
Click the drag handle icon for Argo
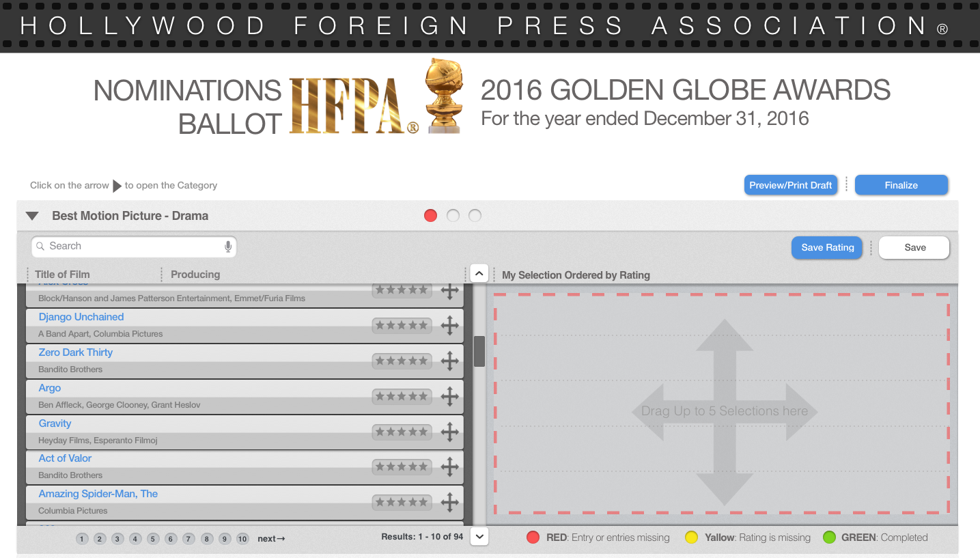pos(449,396)
